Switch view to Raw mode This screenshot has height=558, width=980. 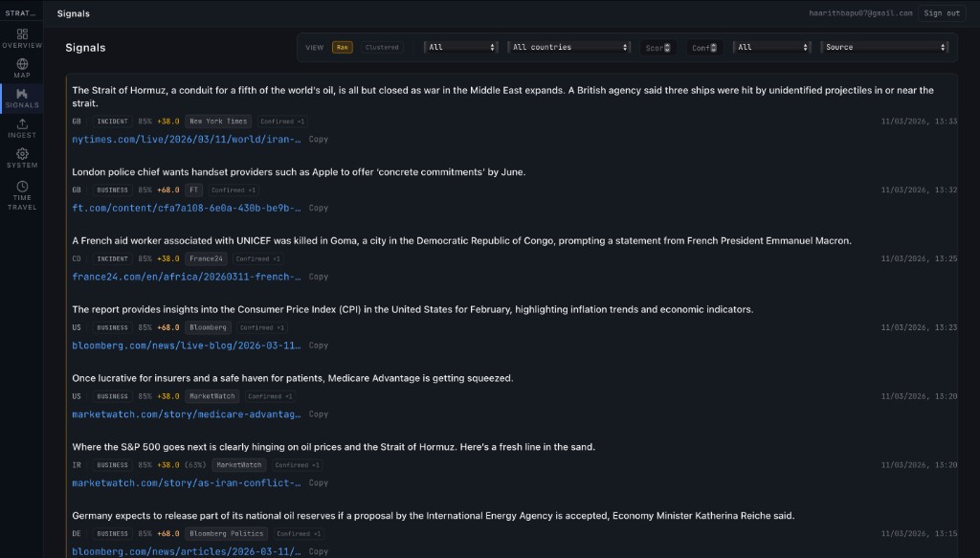tap(342, 47)
